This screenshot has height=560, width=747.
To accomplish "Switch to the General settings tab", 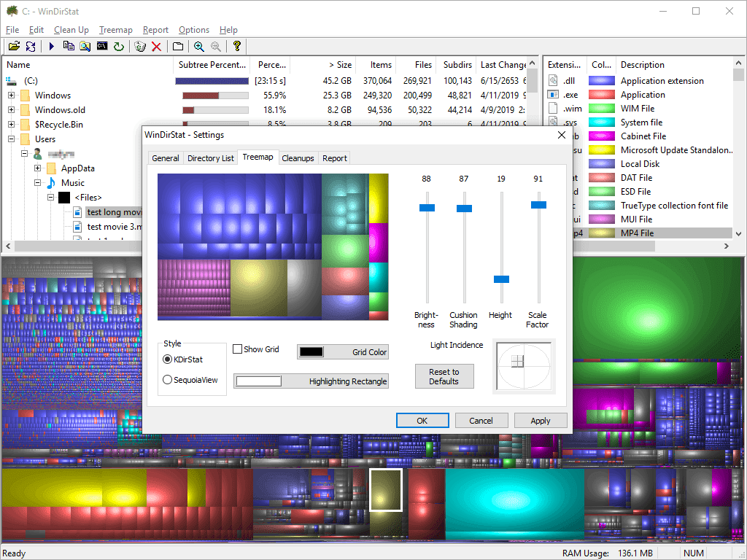I will point(166,158).
